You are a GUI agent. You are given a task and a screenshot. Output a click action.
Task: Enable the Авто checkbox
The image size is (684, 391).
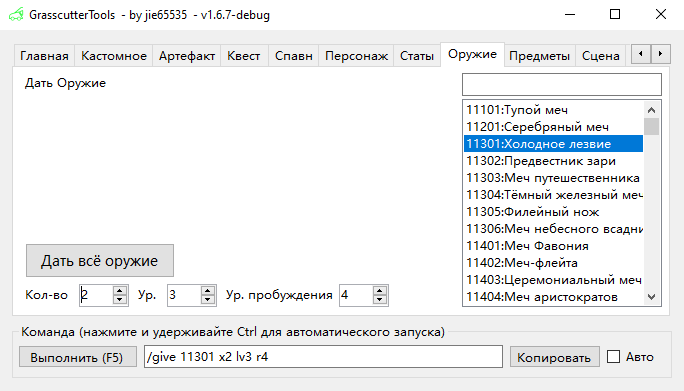coord(613,357)
